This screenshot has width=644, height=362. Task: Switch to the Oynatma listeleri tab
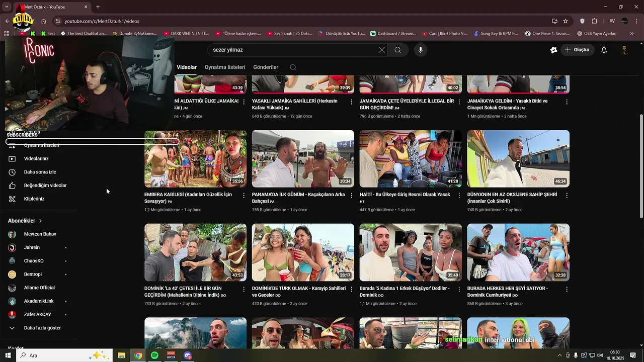pos(225,67)
